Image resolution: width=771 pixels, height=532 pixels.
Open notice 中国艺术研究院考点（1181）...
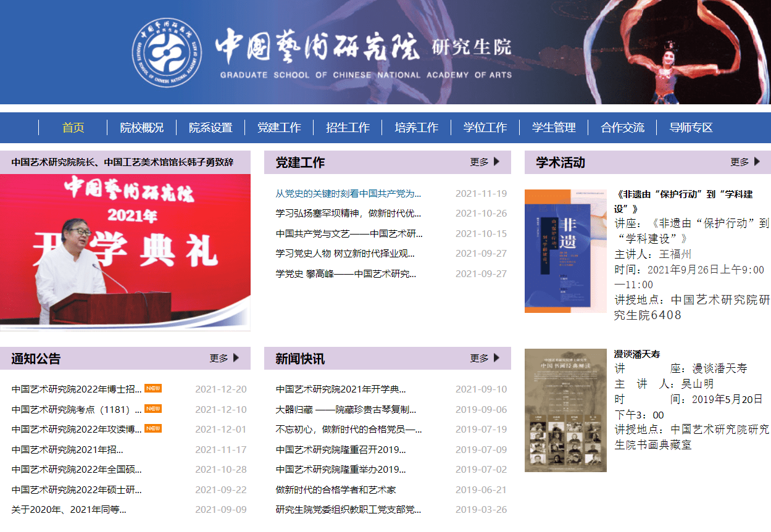point(77,410)
